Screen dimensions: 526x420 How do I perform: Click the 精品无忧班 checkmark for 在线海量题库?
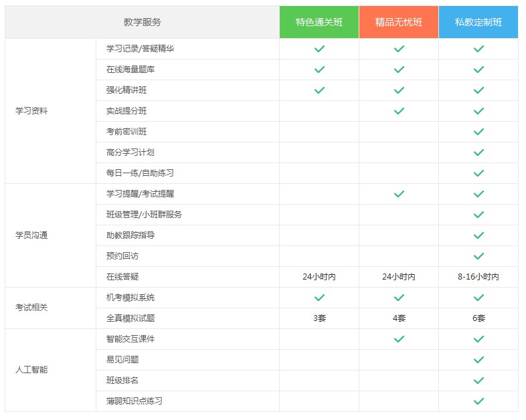(x=399, y=70)
